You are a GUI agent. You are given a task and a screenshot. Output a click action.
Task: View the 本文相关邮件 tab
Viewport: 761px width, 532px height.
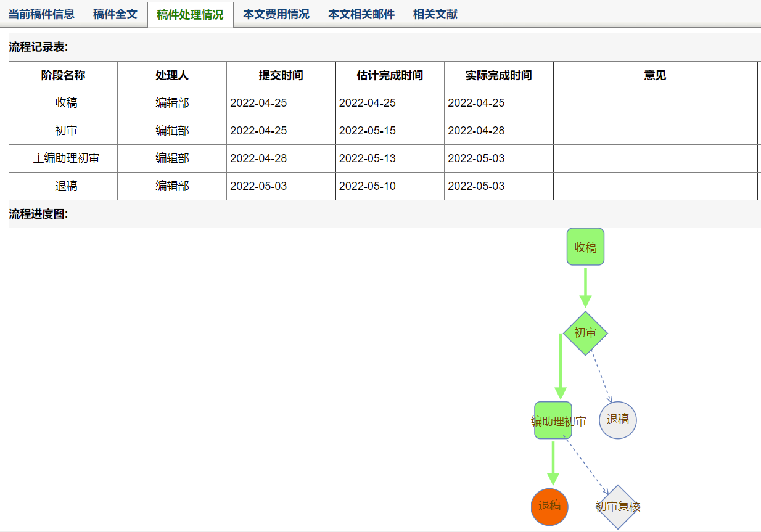[361, 14]
